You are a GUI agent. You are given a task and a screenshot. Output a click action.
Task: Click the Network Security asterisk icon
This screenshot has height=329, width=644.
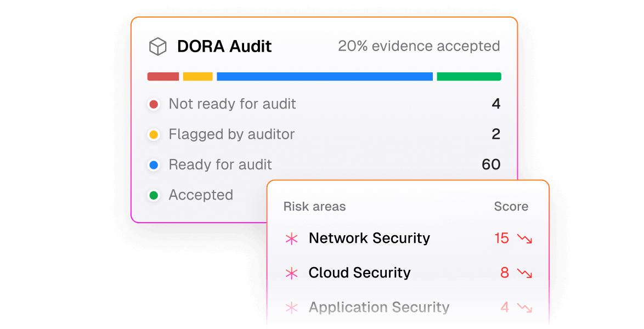pyautogui.click(x=292, y=238)
